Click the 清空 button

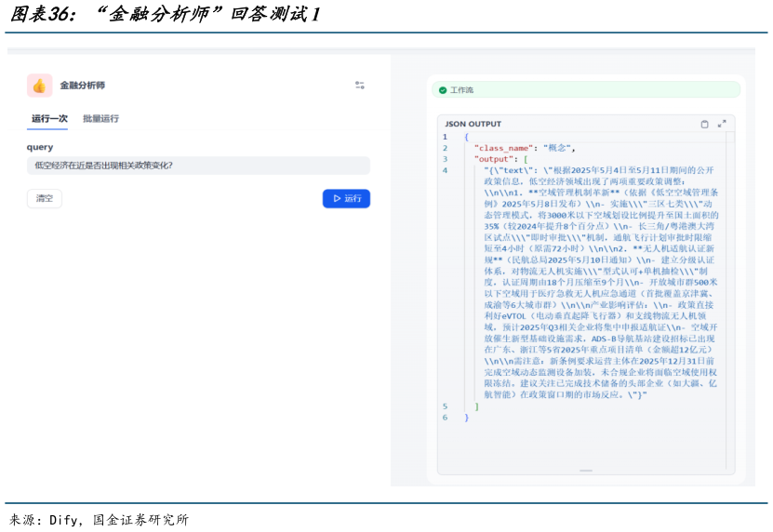(x=45, y=198)
